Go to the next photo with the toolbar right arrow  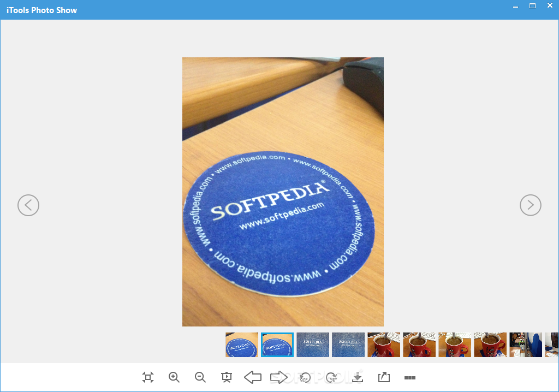pyautogui.click(x=279, y=377)
